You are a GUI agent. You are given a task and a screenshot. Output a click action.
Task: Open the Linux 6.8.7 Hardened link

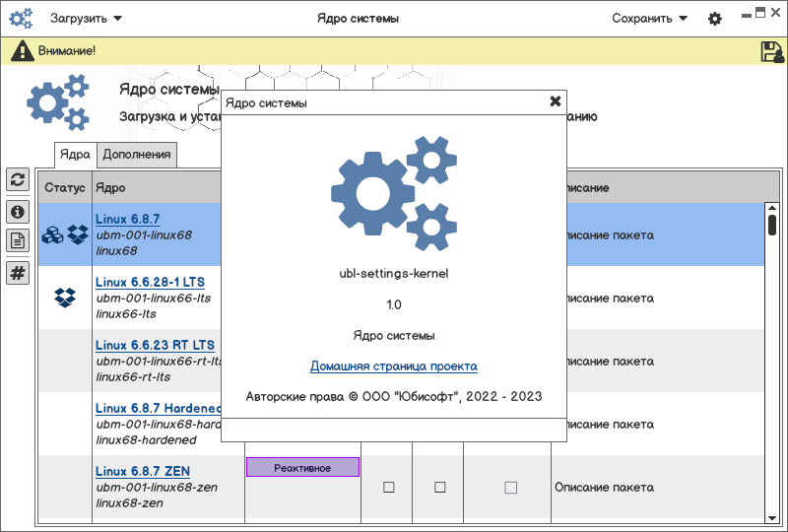point(158,408)
